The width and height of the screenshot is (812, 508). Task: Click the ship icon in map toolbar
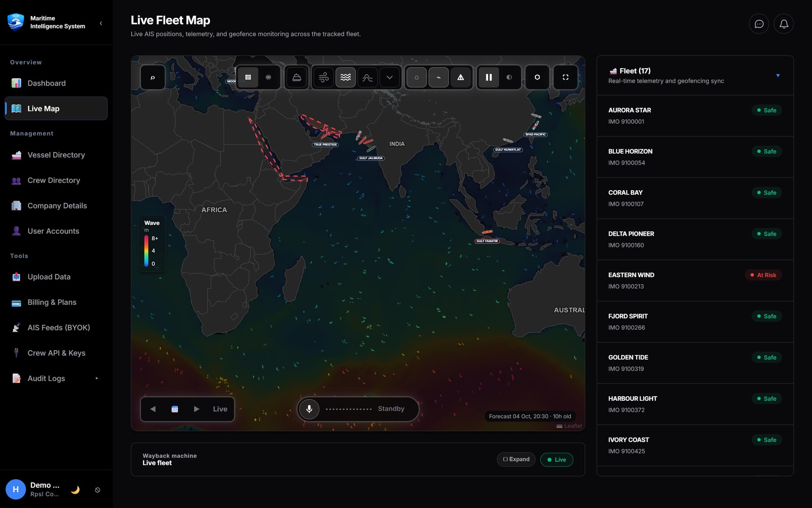(297, 77)
